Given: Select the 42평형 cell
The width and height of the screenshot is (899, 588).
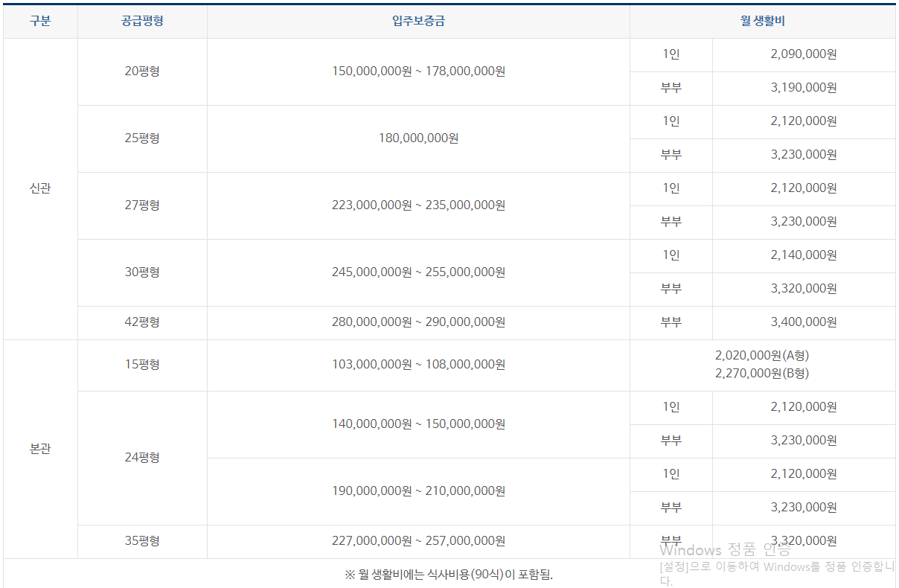Looking at the screenshot, I should tap(142, 322).
